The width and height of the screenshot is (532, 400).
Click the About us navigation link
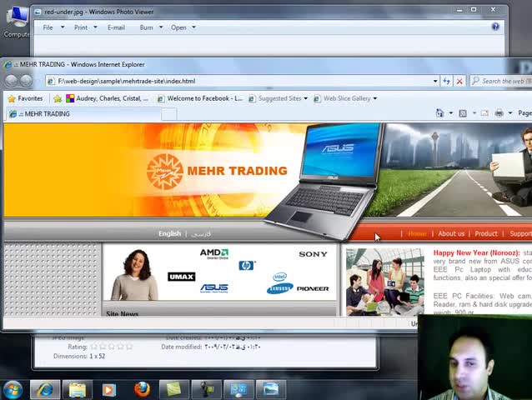click(x=451, y=233)
